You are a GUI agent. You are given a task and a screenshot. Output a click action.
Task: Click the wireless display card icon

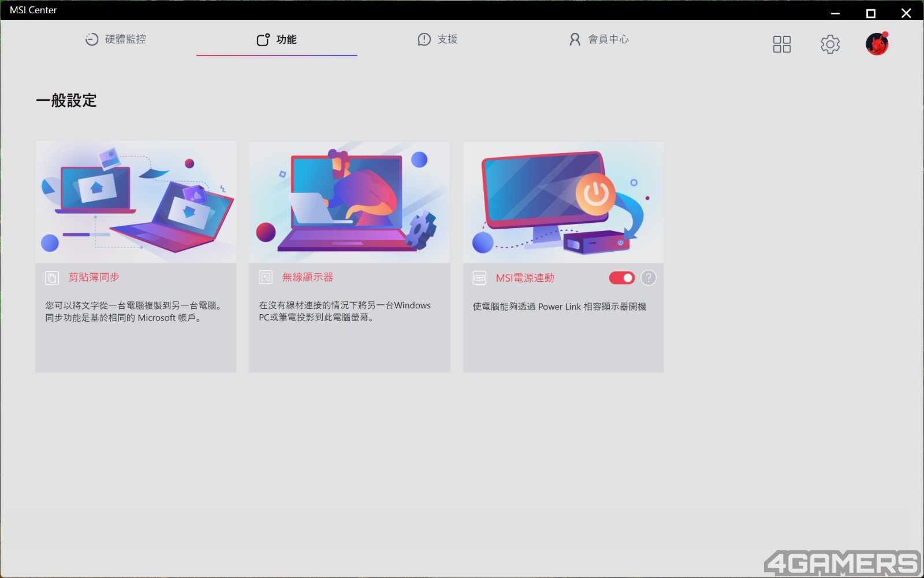[266, 278]
